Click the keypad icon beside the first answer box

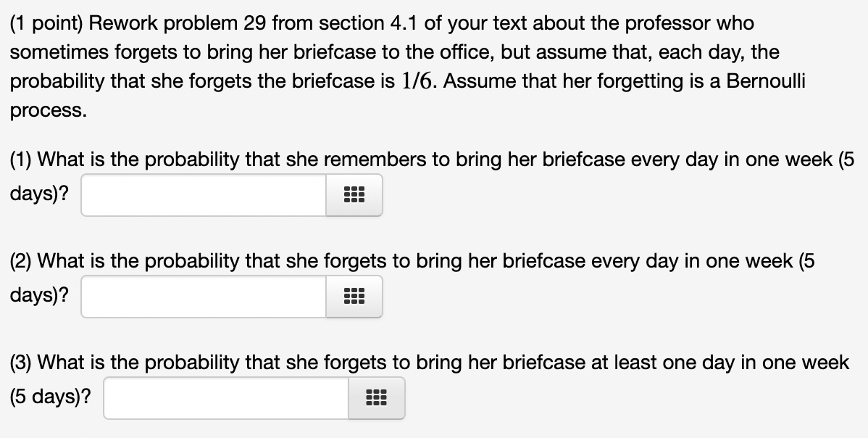click(354, 194)
